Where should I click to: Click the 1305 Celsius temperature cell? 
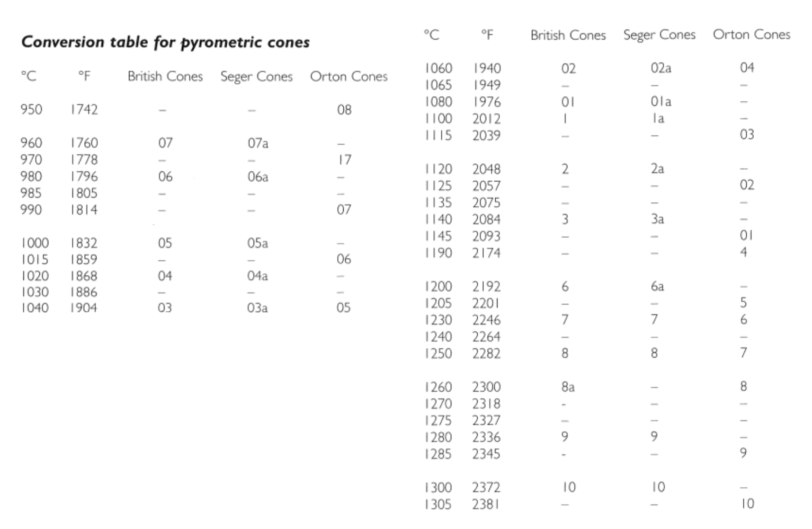point(438,504)
